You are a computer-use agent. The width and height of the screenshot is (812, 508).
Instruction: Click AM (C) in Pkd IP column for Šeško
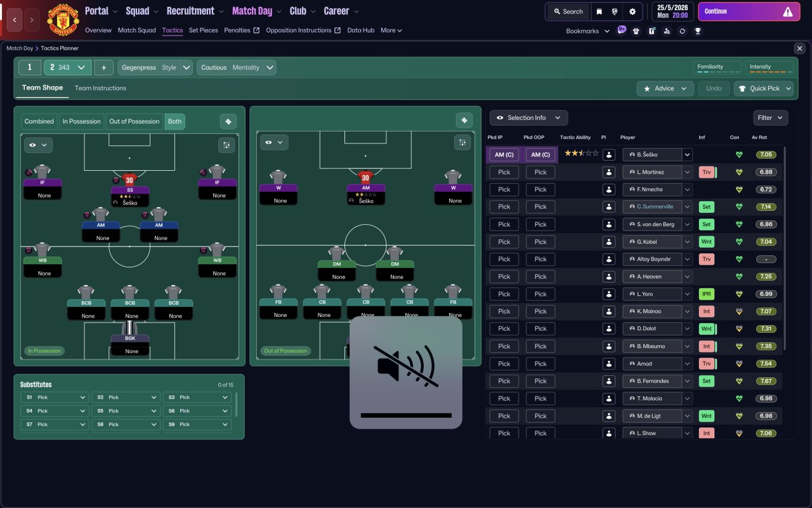tap(504, 154)
